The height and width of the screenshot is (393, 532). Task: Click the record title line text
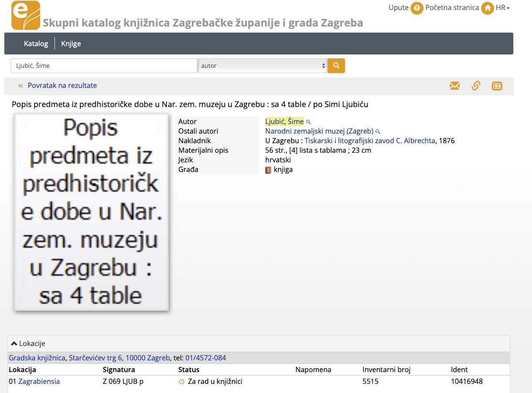[x=190, y=105]
